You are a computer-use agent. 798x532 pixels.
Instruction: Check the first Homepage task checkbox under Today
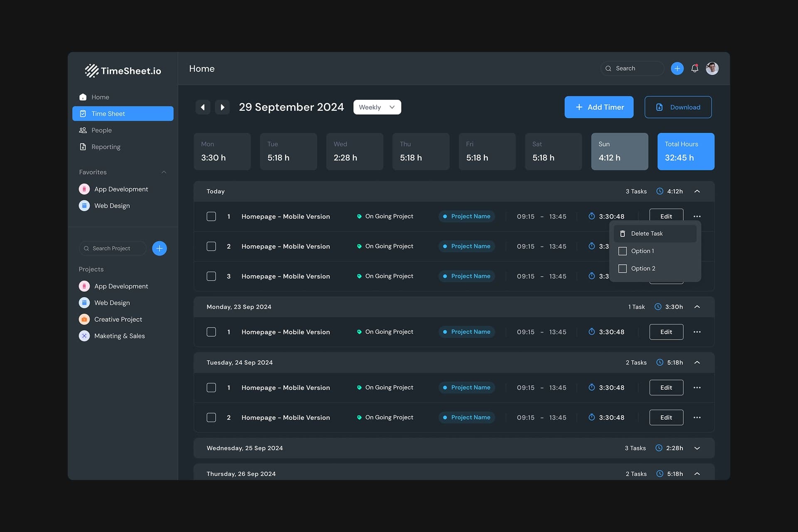pos(211,216)
